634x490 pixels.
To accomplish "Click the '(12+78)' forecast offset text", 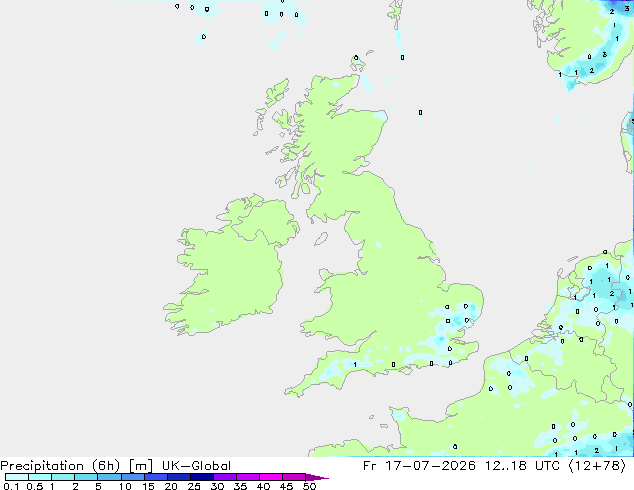I will [x=597, y=466].
